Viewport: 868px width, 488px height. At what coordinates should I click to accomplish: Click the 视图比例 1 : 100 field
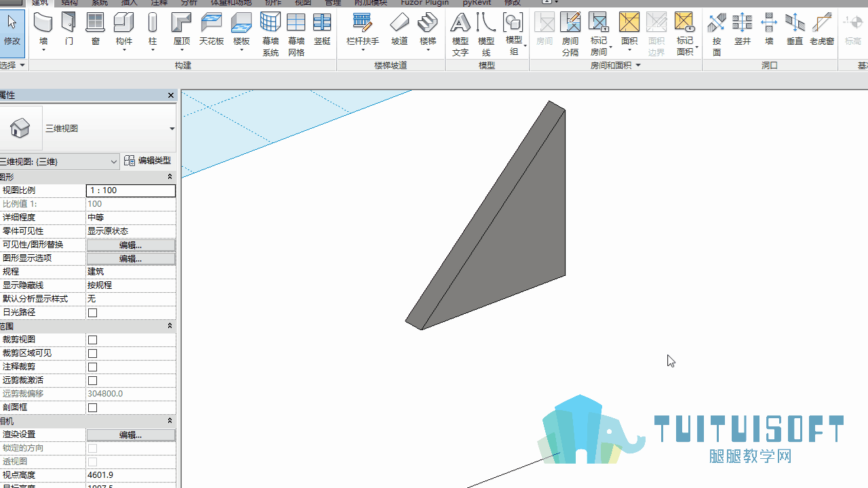tap(131, 190)
